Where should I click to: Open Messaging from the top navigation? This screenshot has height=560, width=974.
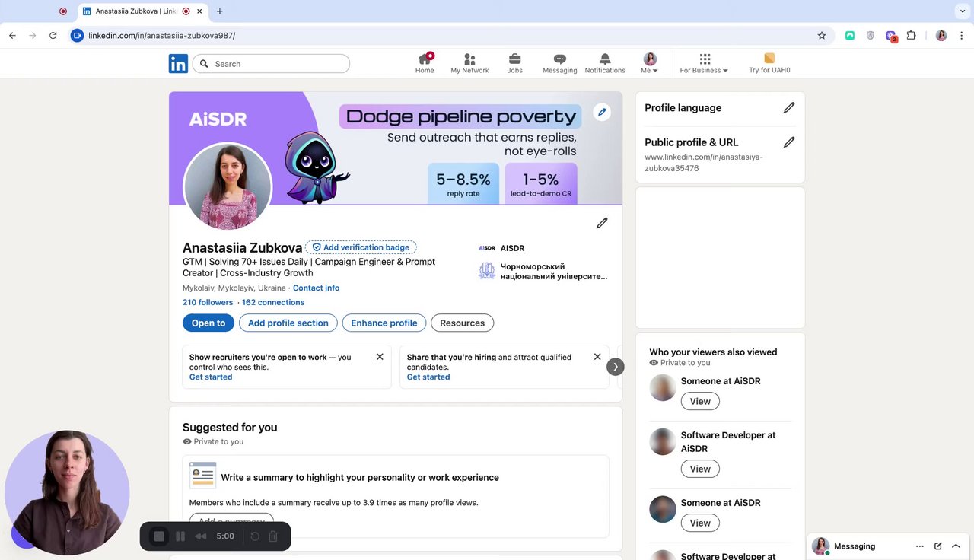tap(559, 63)
